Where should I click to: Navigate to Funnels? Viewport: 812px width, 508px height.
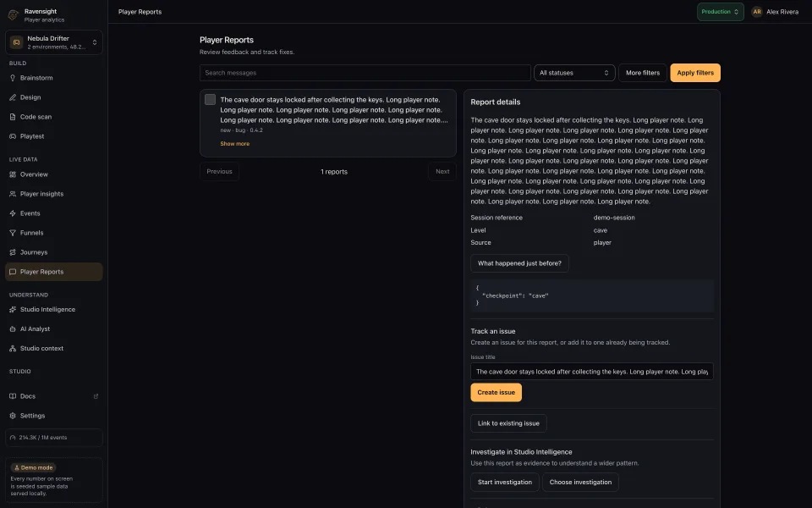tap(54, 233)
